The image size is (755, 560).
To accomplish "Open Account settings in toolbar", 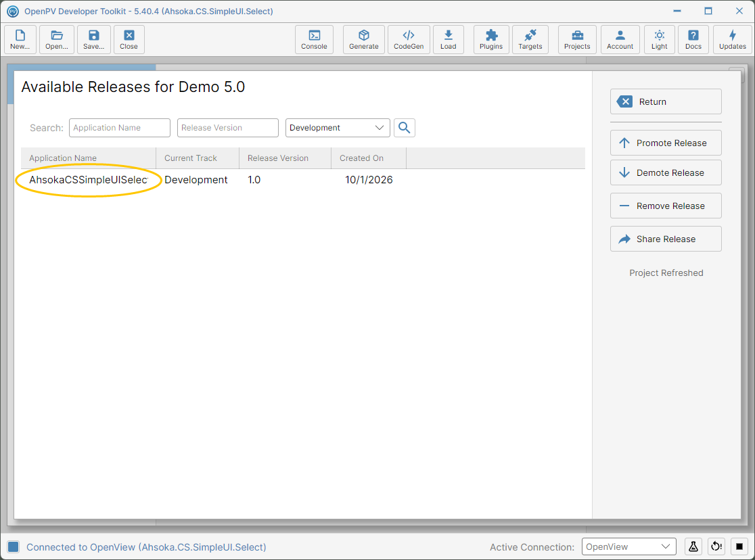I will point(620,39).
